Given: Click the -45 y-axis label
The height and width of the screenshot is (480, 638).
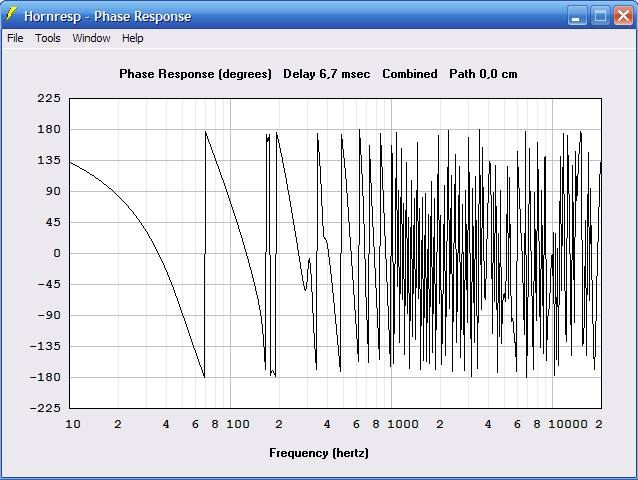Looking at the screenshot, I should [49, 284].
